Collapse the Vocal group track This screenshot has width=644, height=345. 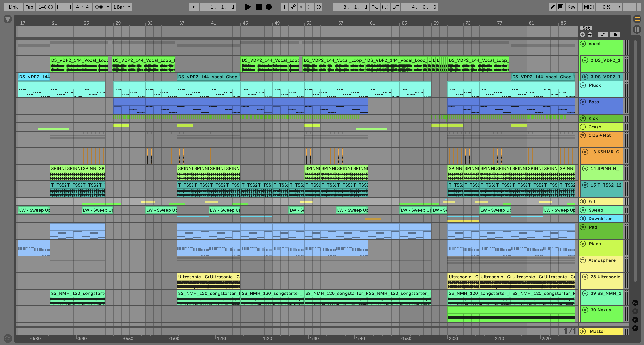(583, 44)
